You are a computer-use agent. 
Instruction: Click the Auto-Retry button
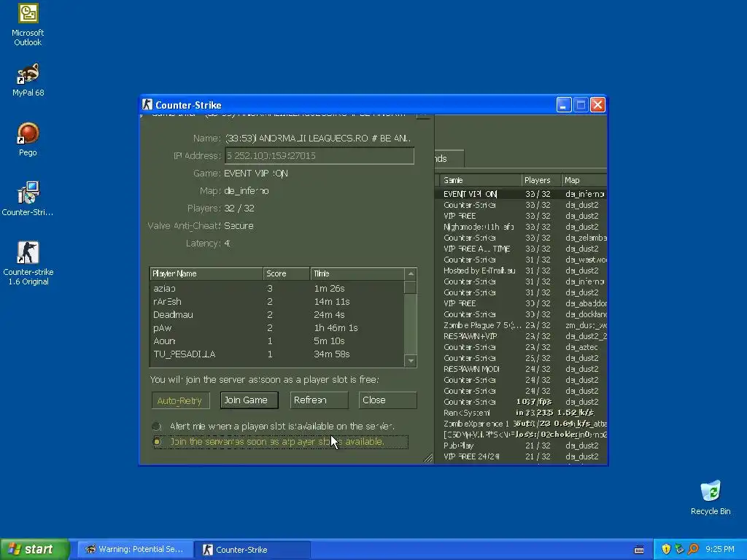coord(181,400)
